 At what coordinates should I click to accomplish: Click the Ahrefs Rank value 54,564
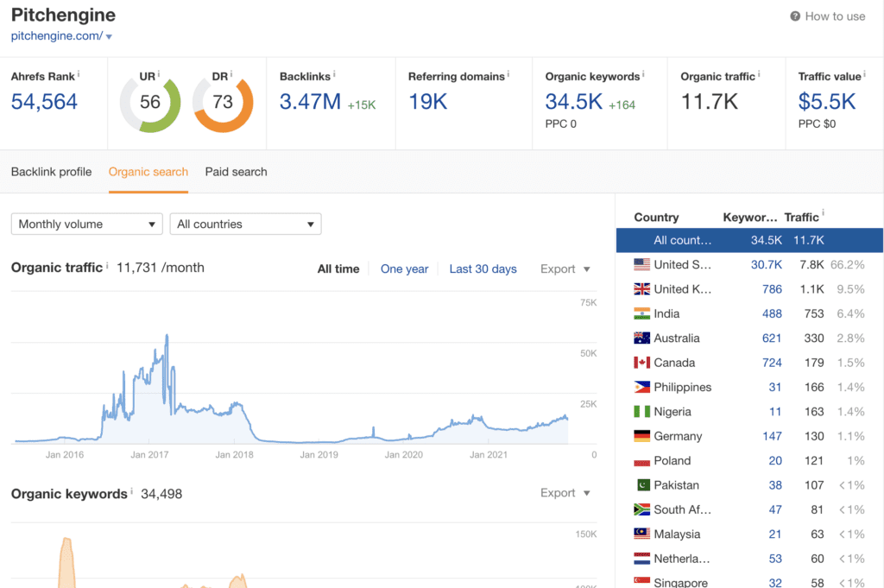coord(44,102)
